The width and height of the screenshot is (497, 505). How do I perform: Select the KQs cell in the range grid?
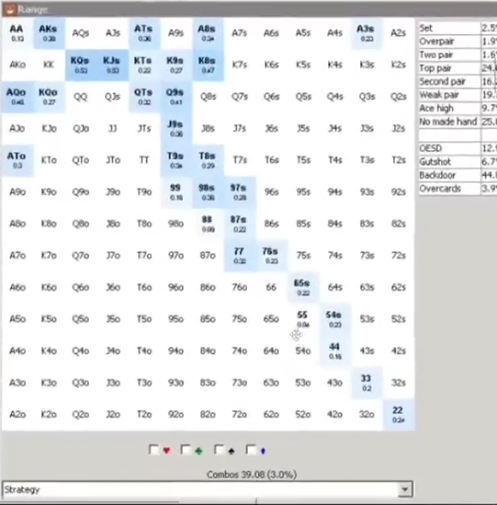point(80,65)
